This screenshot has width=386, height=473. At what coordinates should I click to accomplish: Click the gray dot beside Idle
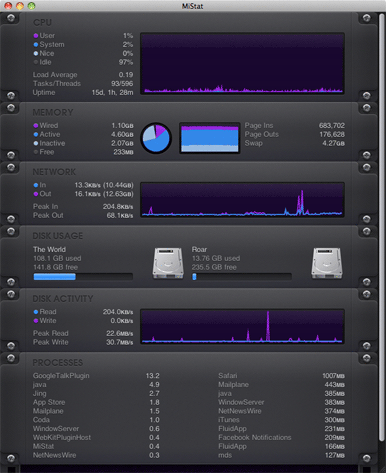pos(36,62)
